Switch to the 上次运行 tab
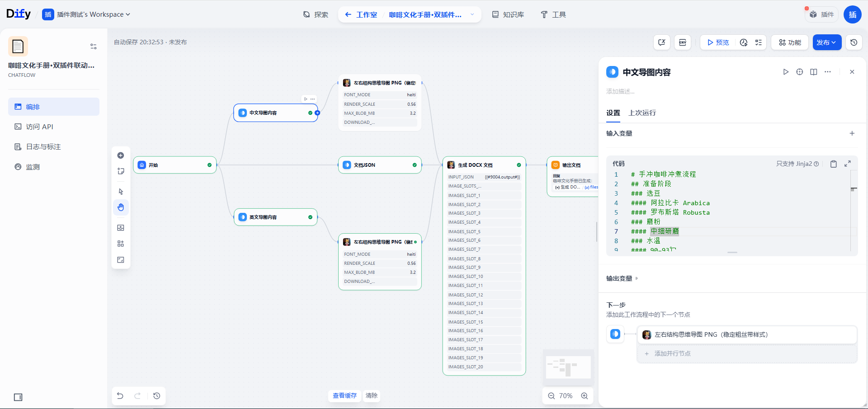868x409 pixels. coord(642,113)
